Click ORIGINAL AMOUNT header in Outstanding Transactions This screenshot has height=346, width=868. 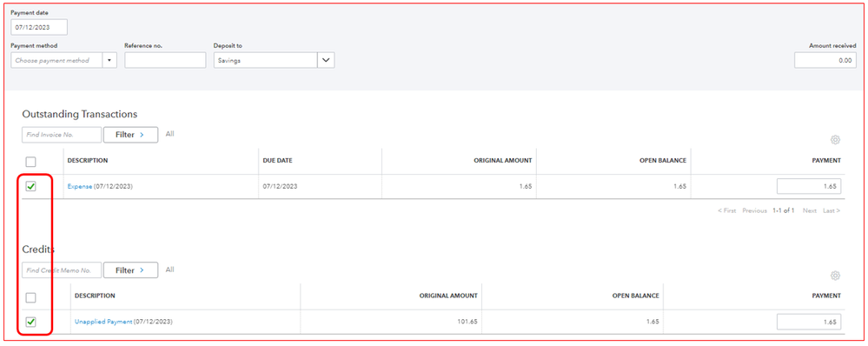[x=503, y=161]
